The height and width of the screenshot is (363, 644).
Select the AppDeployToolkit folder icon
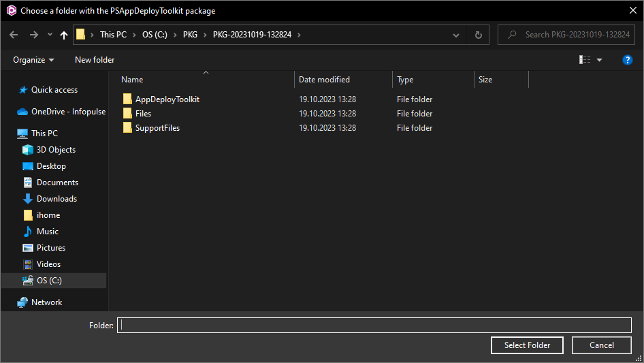[x=127, y=99]
